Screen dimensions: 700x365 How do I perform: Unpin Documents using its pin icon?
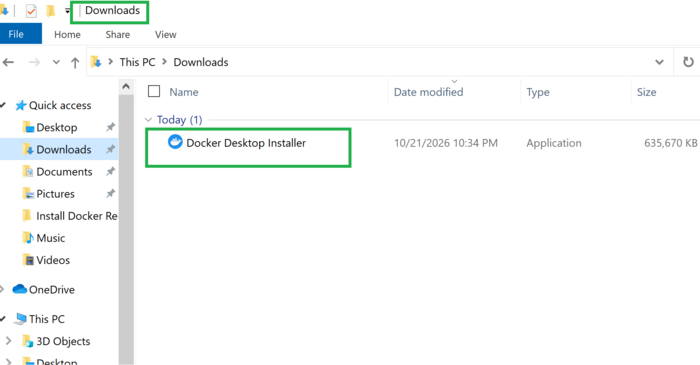(110, 171)
